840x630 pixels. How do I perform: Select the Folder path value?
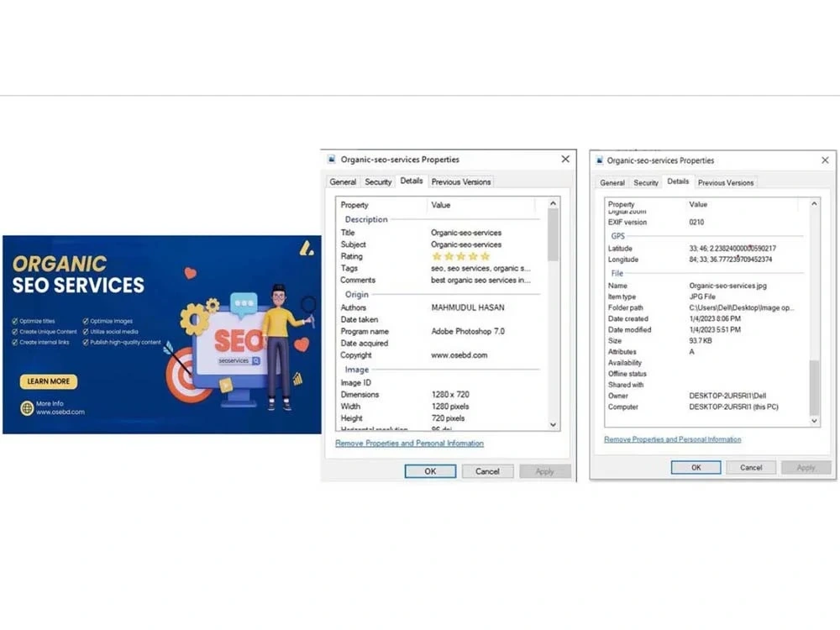[742, 307]
